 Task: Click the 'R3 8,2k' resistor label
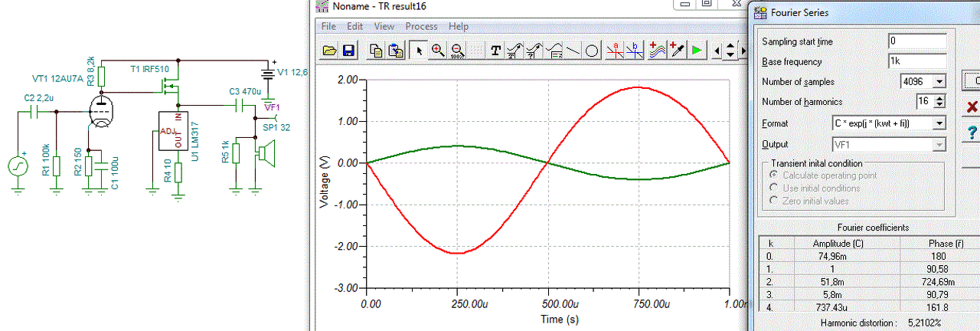[x=91, y=70]
